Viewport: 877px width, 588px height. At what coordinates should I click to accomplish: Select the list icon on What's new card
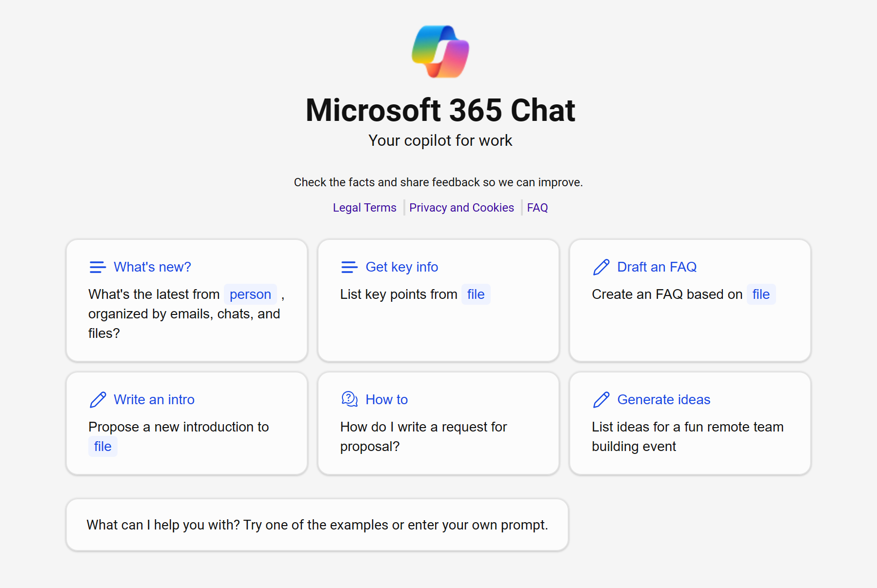click(x=98, y=267)
